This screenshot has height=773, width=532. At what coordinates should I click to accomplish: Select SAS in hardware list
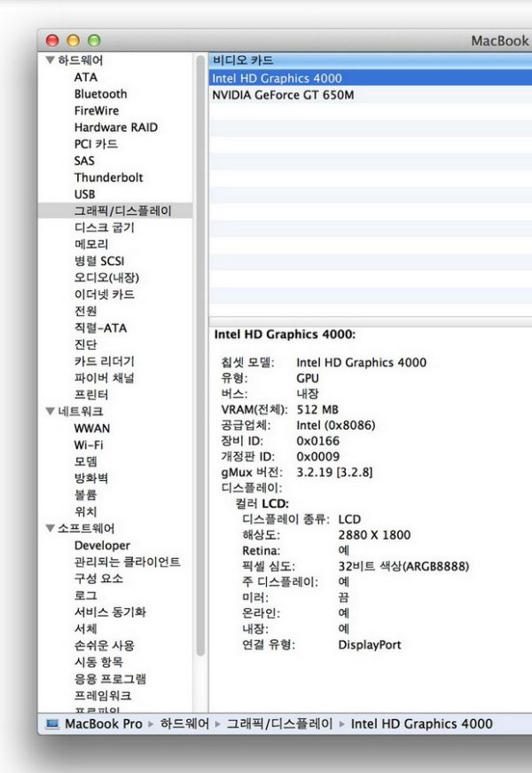[84, 161]
